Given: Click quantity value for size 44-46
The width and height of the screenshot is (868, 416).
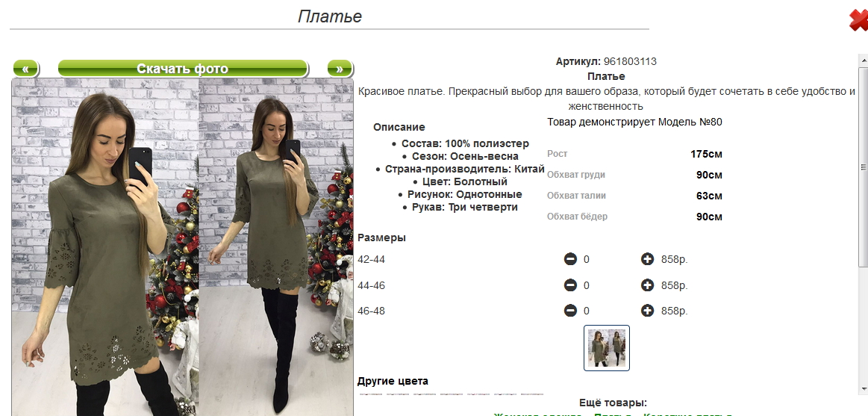Looking at the screenshot, I should 586,286.
